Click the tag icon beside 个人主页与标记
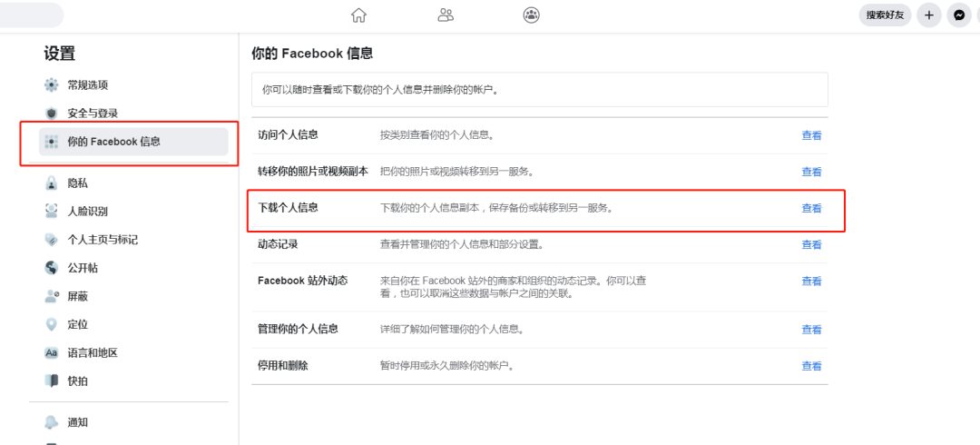This screenshot has height=445, width=980. tap(51, 240)
